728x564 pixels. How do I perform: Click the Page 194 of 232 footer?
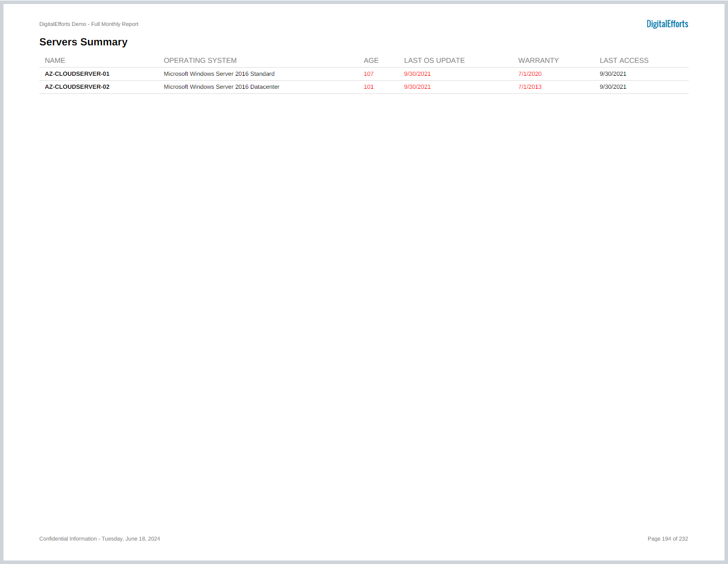click(x=668, y=539)
